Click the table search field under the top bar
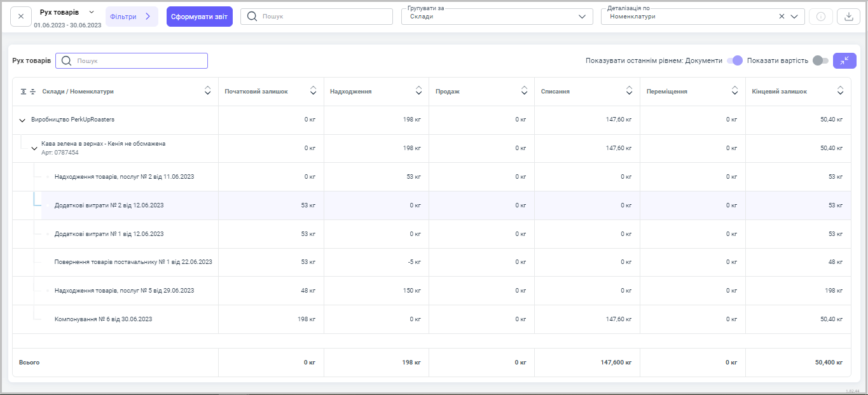868x395 pixels. point(139,60)
